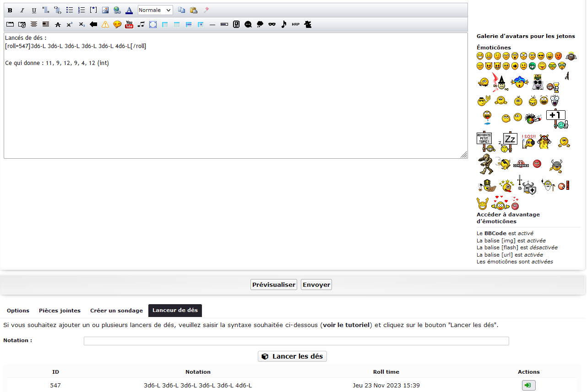The height and width of the screenshot is (392, 587).
Task: Center-align the text
Action: pos(34,24)
